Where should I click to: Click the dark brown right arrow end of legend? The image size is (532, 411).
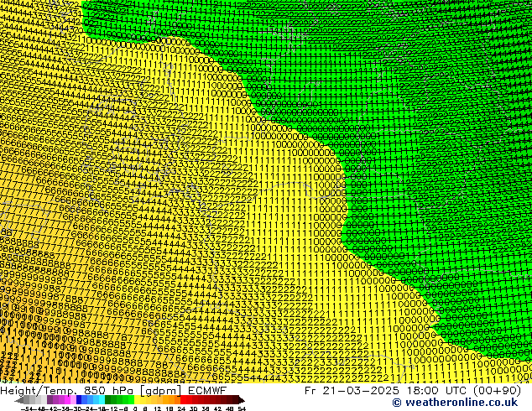[x=242, y=400]
